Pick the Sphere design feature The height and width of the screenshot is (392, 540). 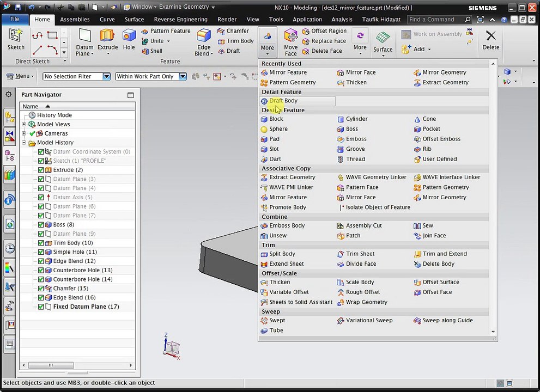coord(274,129)
